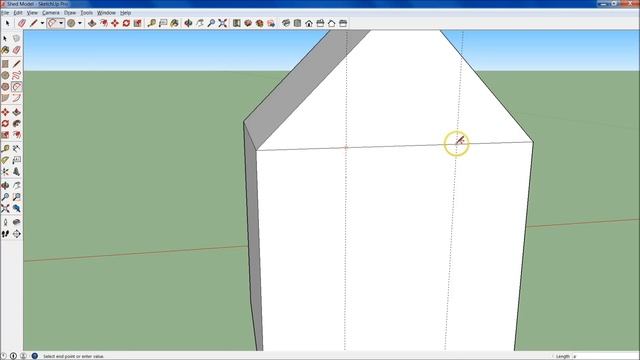Open the Help menu

coord(126,13)
